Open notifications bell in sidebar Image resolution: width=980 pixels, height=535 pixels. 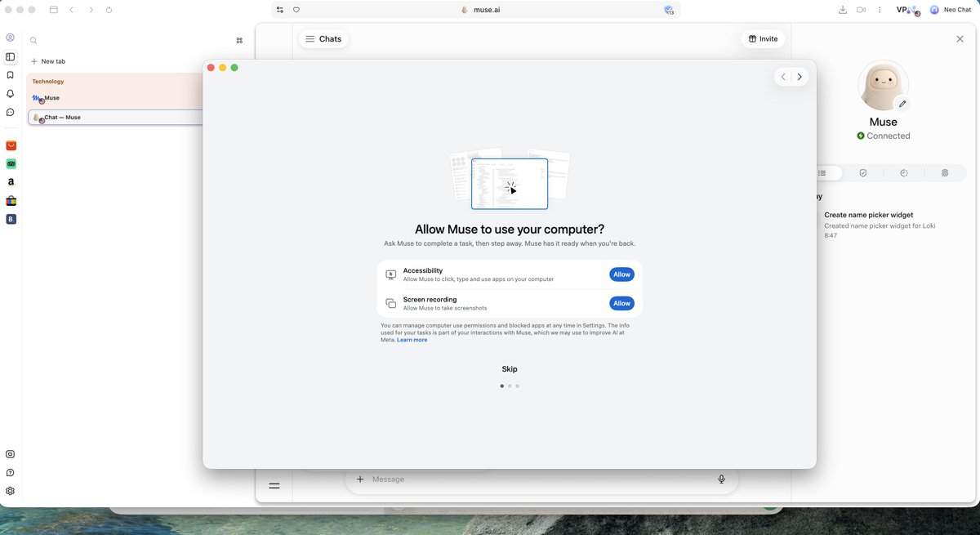[x=11, y=94]
